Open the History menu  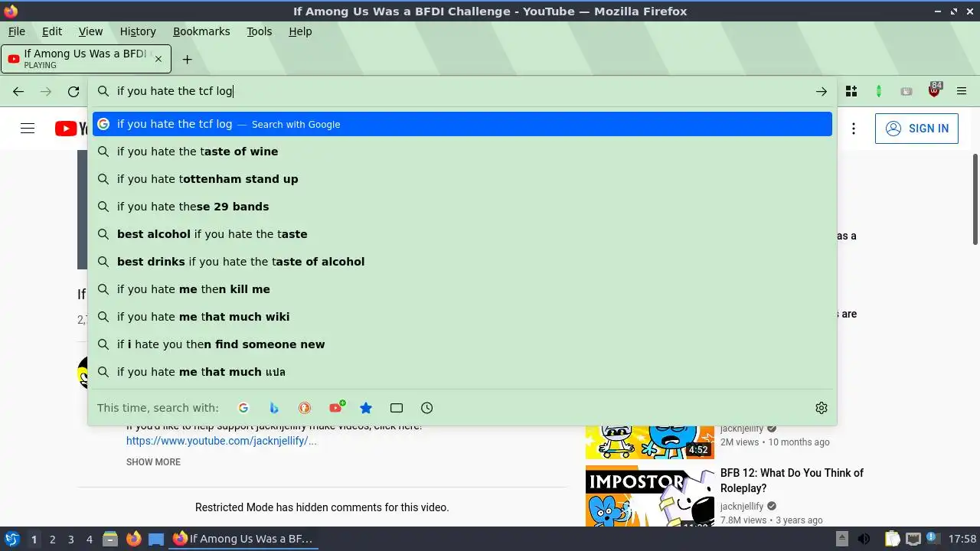click(138, 31)
